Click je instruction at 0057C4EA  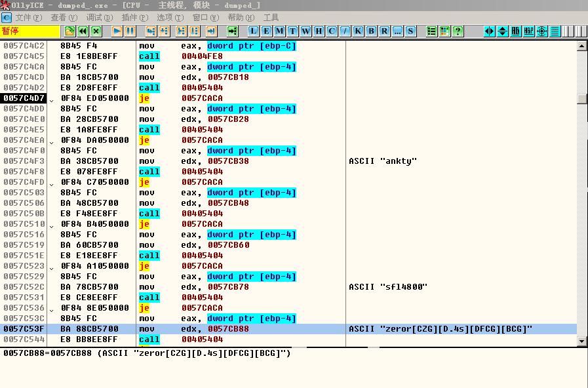pos(181,140)
